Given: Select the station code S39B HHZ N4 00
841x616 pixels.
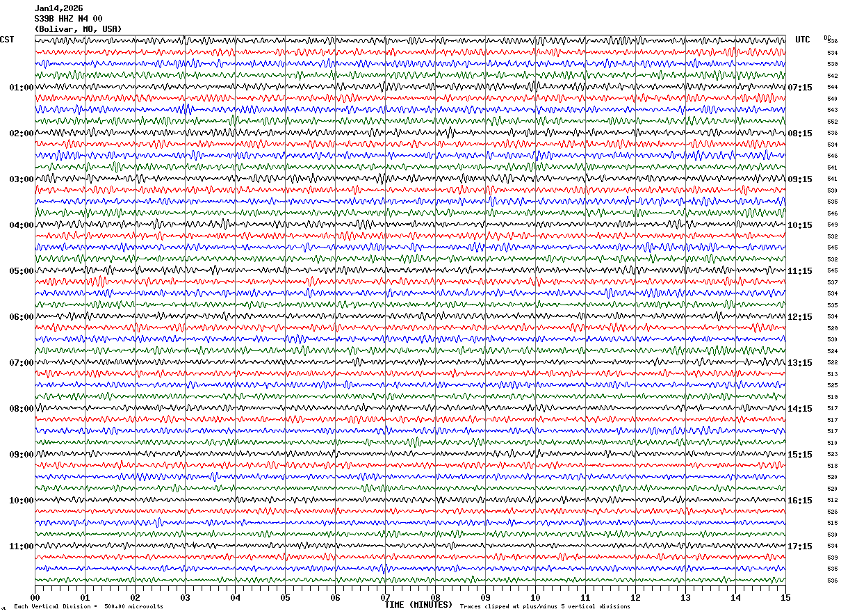Looking at the screenshot, I should [68, 19].
